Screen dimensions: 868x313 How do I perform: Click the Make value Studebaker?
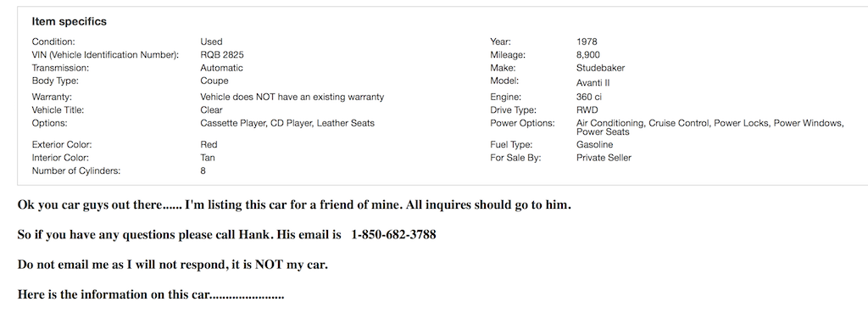coord(601,68)
